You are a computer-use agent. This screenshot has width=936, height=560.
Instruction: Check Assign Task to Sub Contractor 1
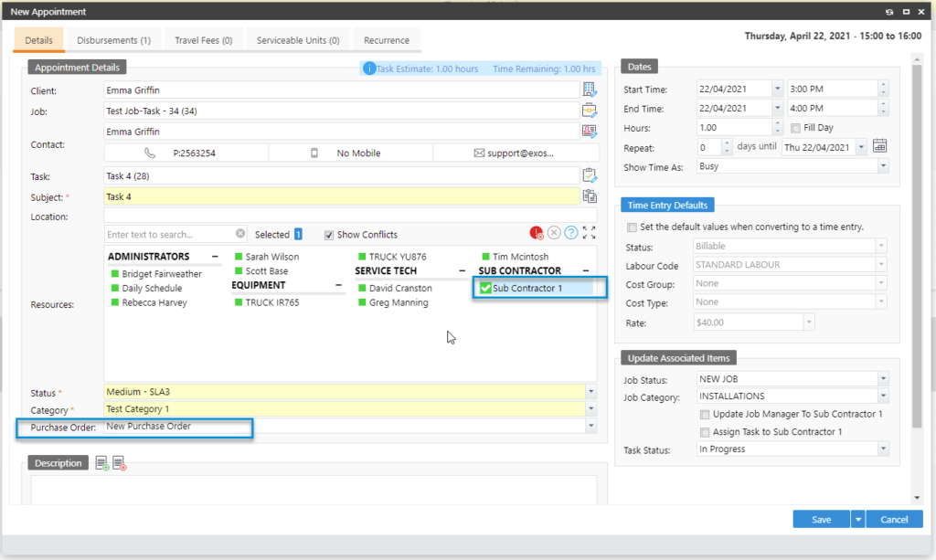coord(705,432)
